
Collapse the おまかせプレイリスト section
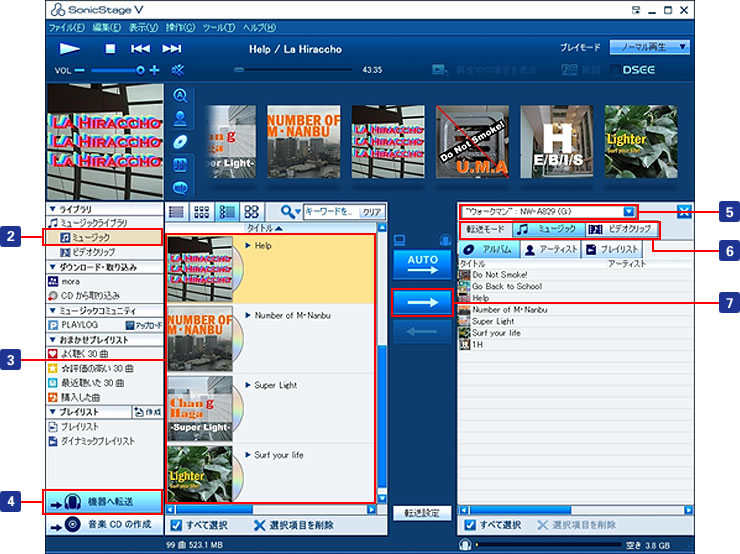(x=52, y=340)
